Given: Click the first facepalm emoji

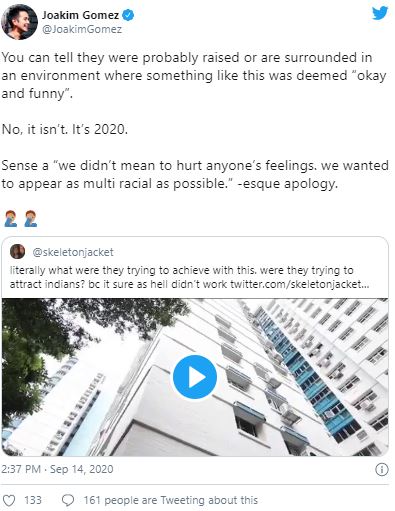Looking at the screenshot, I should tap(10, 219).
